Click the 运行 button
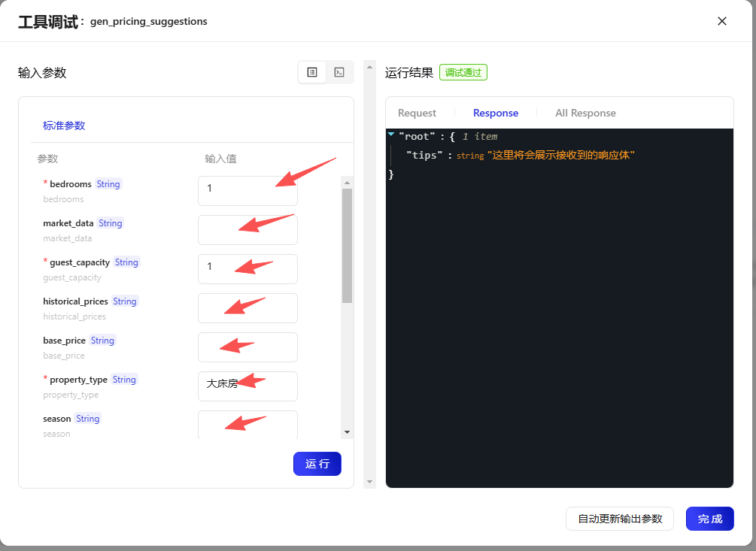 317,464
